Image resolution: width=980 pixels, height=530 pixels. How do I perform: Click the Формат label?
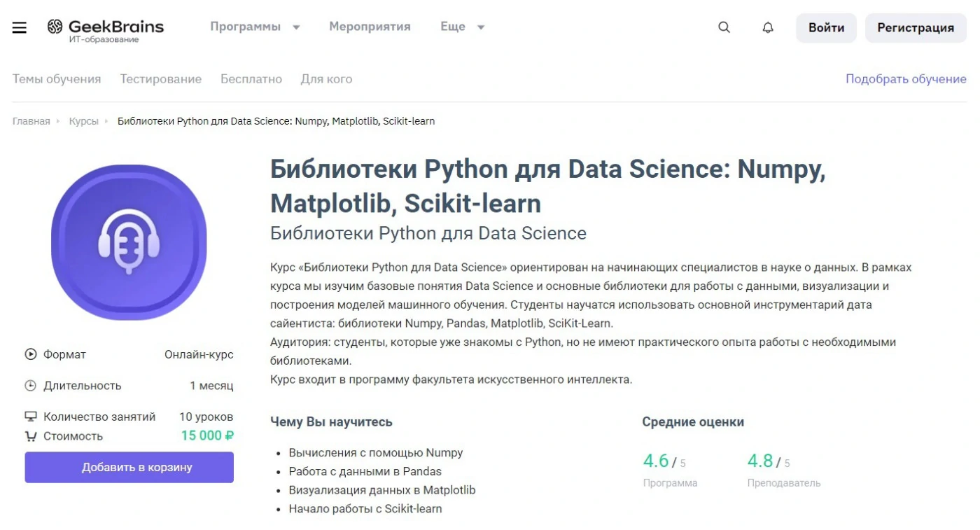(x=64, y=354)
